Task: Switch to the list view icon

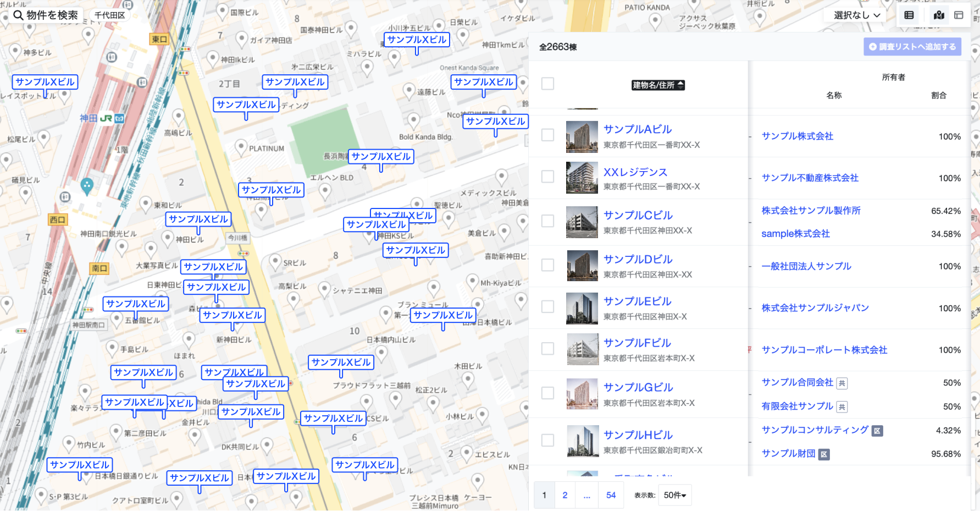Action: click(908, 15)
